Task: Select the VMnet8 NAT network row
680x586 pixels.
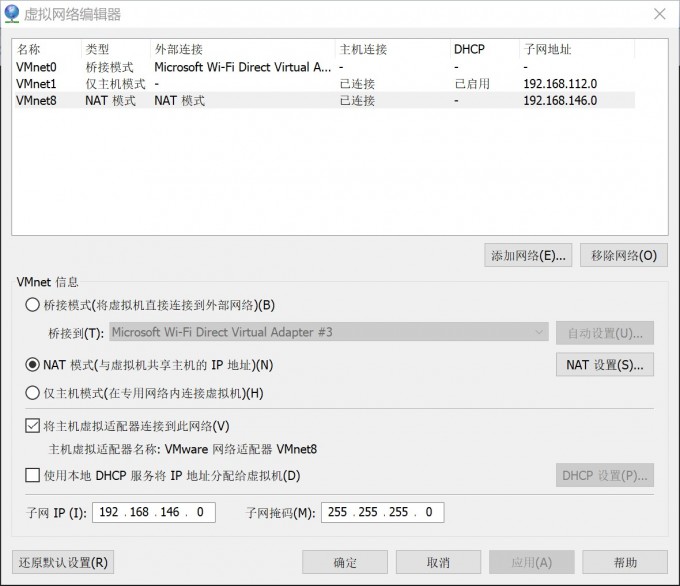Action: [x=36, y=100]
